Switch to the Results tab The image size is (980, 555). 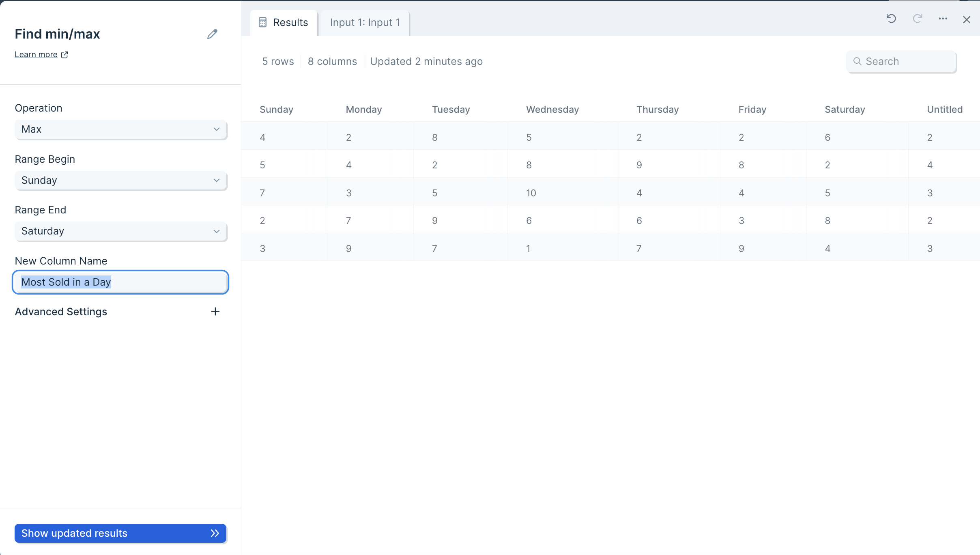284,23
